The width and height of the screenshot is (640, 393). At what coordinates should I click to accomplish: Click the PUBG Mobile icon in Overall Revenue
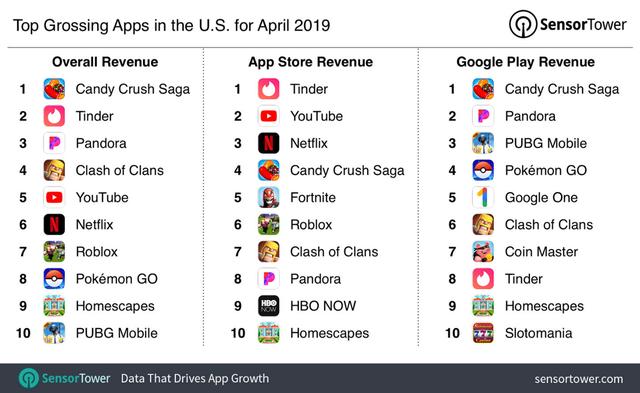tap(54, 333)
